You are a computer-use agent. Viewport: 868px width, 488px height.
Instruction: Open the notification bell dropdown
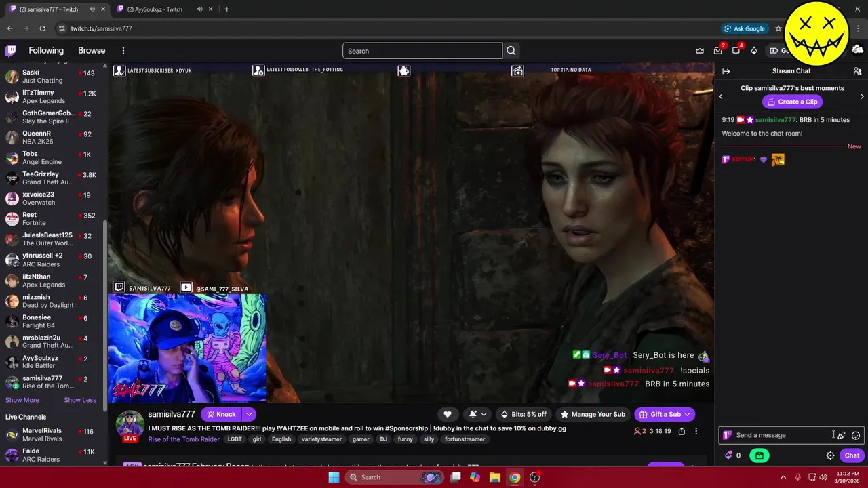tap(477, 414)
